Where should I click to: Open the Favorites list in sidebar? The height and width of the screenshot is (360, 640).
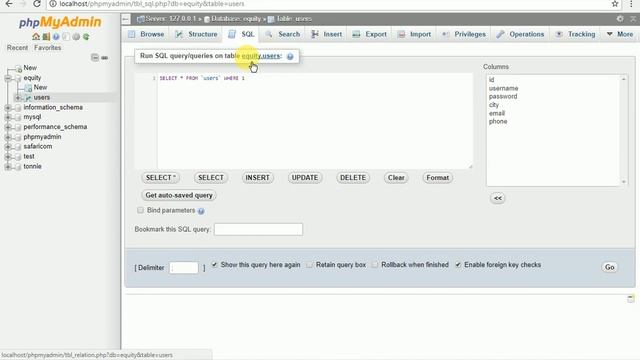(x=47, y=48)
